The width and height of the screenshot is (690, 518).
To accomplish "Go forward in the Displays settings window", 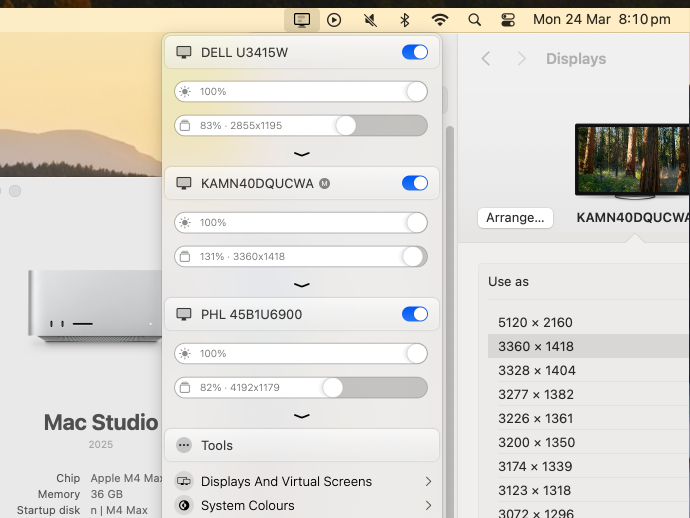I will [522, 59].
